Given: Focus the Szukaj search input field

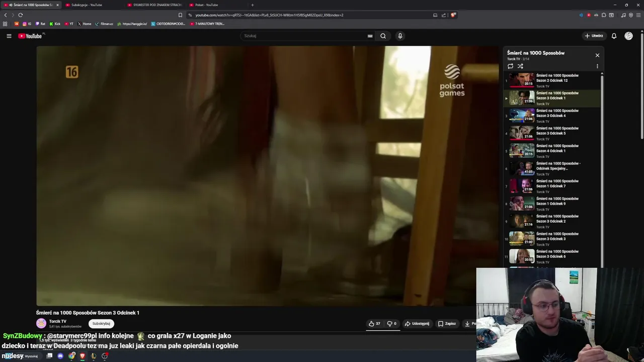Looking at the screenshot, I should click(x=304, y=36).
